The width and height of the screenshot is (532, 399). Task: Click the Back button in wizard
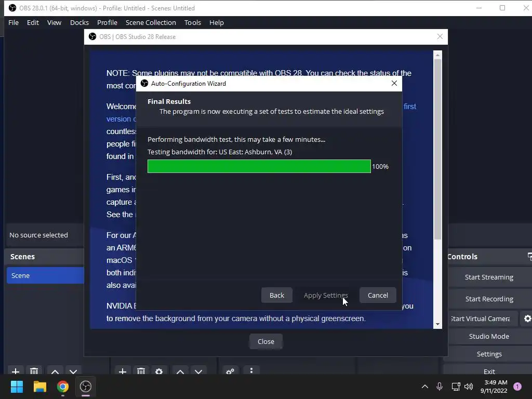point(276,295)
